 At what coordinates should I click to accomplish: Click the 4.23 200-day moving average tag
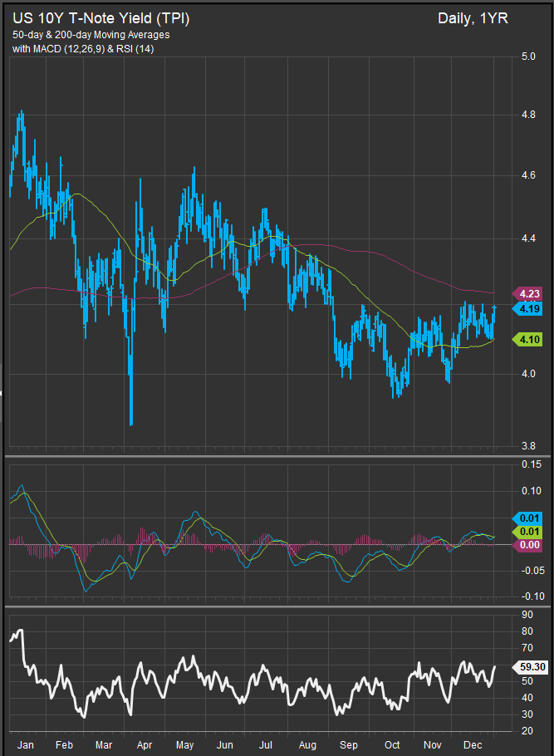click(528, 294)
